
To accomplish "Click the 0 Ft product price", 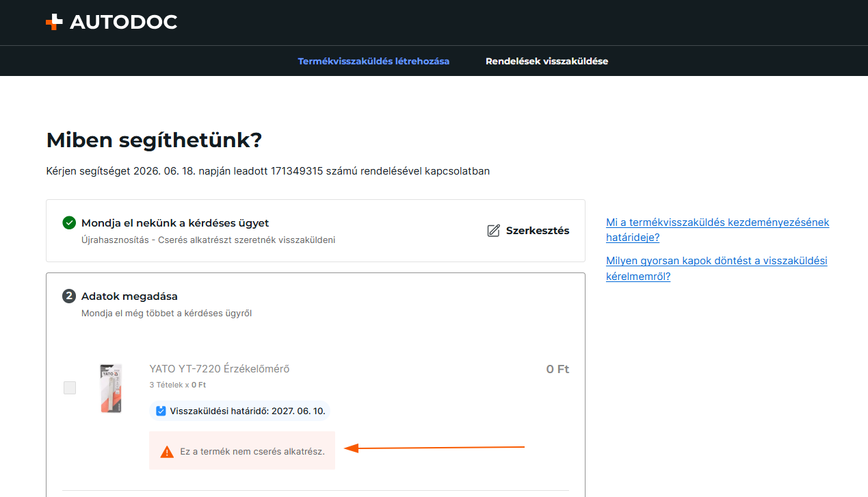I will coord(557,369).
